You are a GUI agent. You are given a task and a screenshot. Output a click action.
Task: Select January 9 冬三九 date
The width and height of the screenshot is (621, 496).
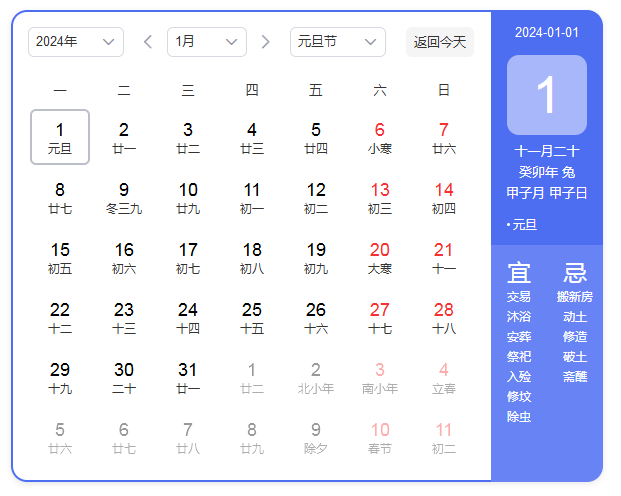(x=124, y=197)
